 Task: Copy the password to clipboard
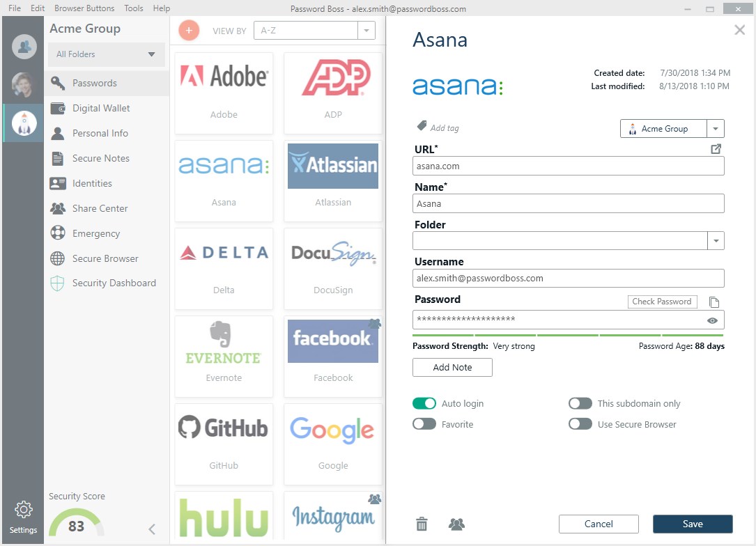[x=714, y=302]
